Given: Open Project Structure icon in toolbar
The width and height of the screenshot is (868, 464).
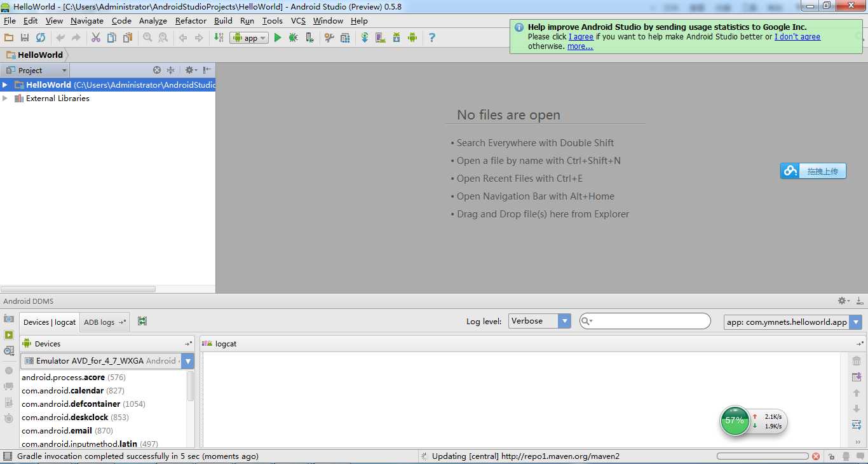Looking at the screenshot, I should 345,38.
